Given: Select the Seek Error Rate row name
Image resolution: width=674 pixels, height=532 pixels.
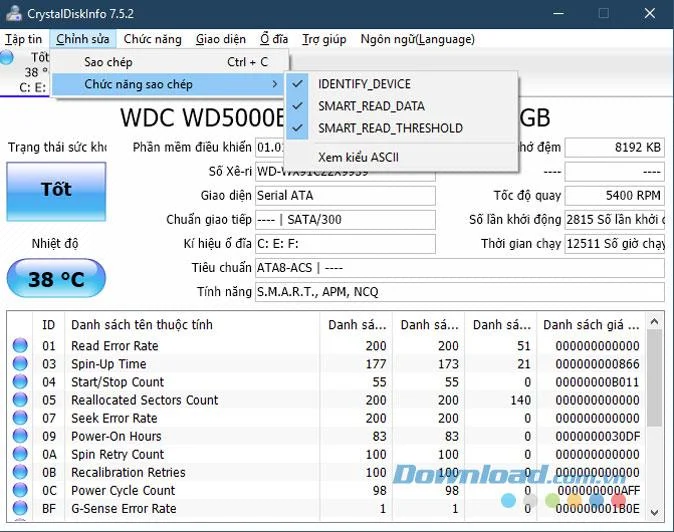Looking at the screenshot, I should coord(114,418).
